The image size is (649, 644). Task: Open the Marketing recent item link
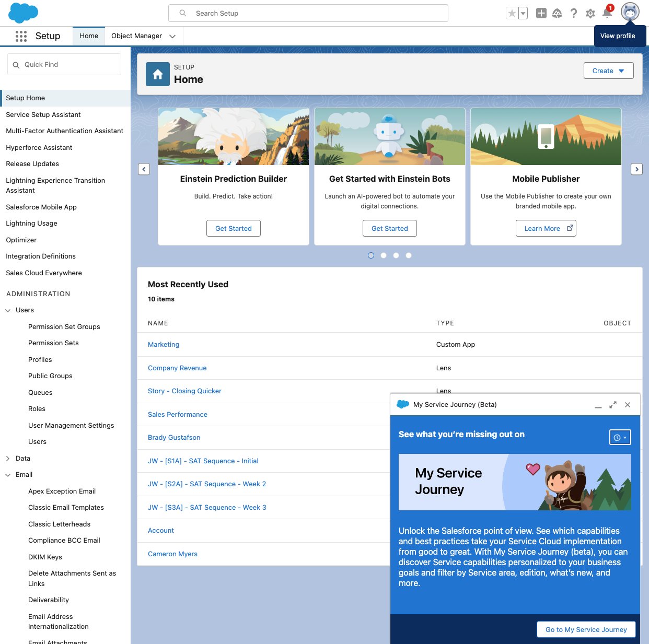[x=164, y=345]
